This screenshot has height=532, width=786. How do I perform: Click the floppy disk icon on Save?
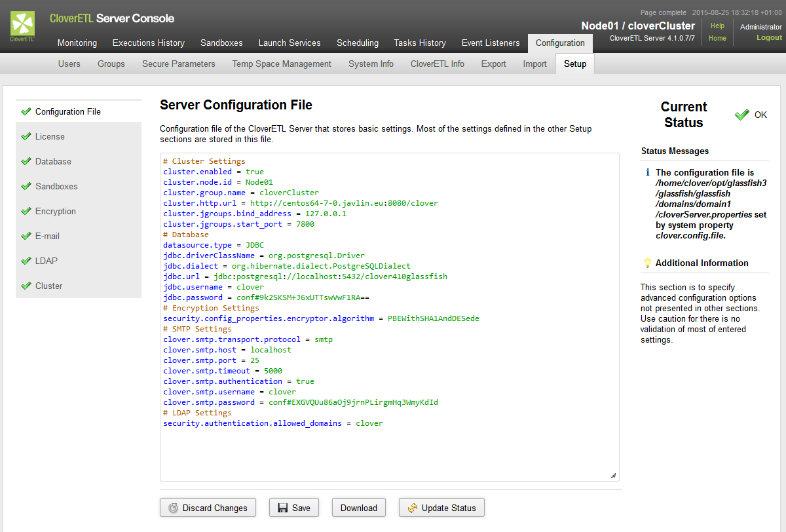click(x=283, y=508)
